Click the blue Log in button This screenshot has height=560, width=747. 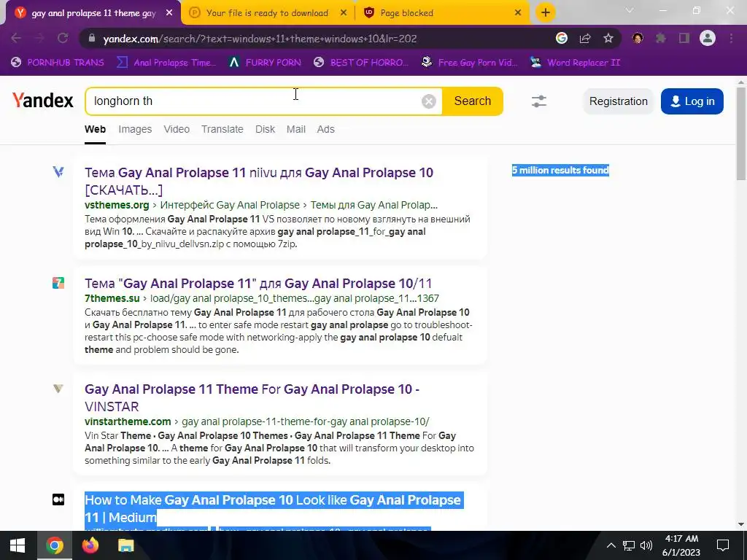[x=692, y=101]
